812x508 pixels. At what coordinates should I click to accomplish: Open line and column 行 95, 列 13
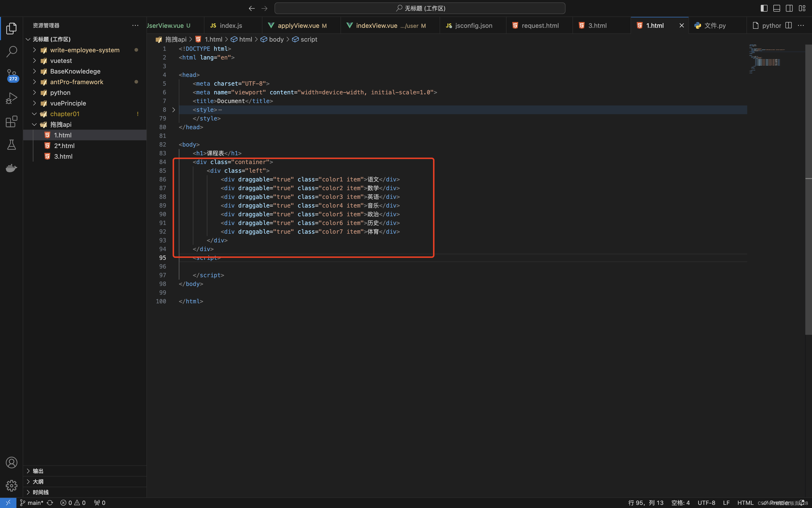point(645,503)
